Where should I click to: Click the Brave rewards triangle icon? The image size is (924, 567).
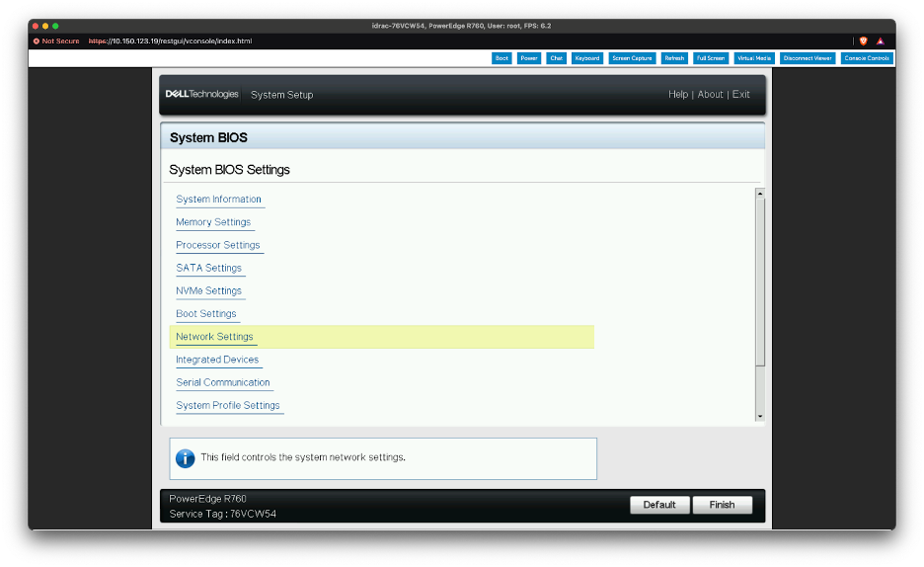(x=880, y=41)
